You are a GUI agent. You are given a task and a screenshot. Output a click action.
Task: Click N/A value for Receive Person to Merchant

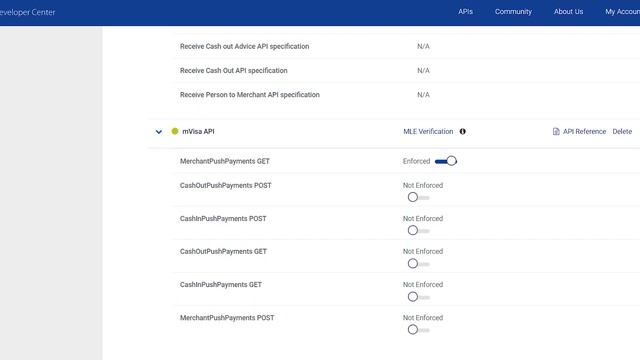tap(423, 95)
